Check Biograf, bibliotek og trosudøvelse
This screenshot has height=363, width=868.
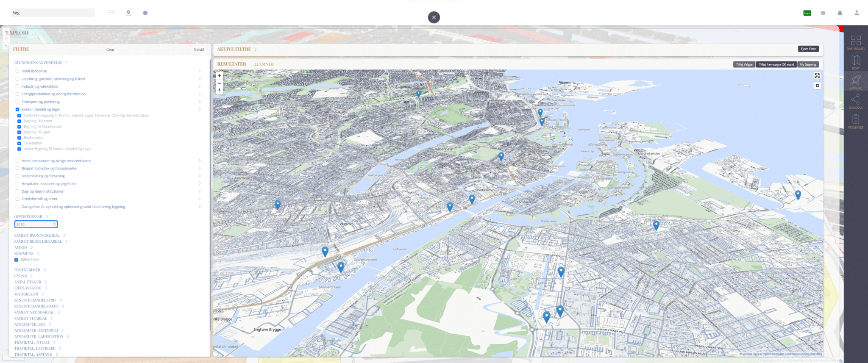click(17, 169)
